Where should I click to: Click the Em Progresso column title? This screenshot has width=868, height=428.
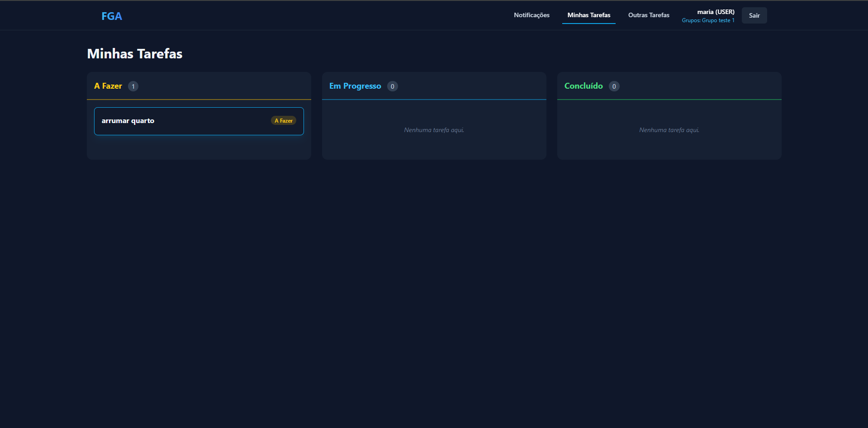pos(355,86)
